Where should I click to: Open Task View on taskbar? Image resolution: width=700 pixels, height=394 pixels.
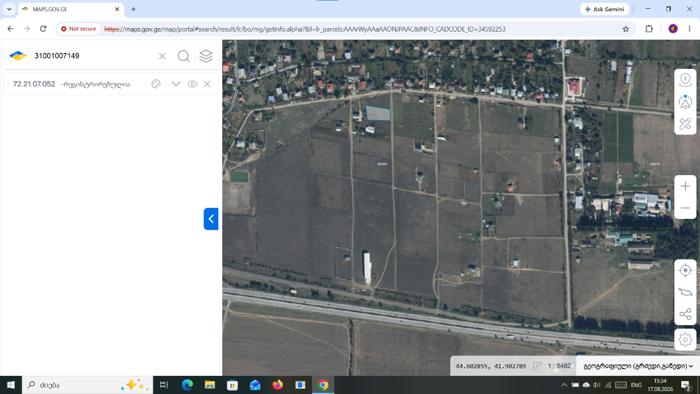164,385
